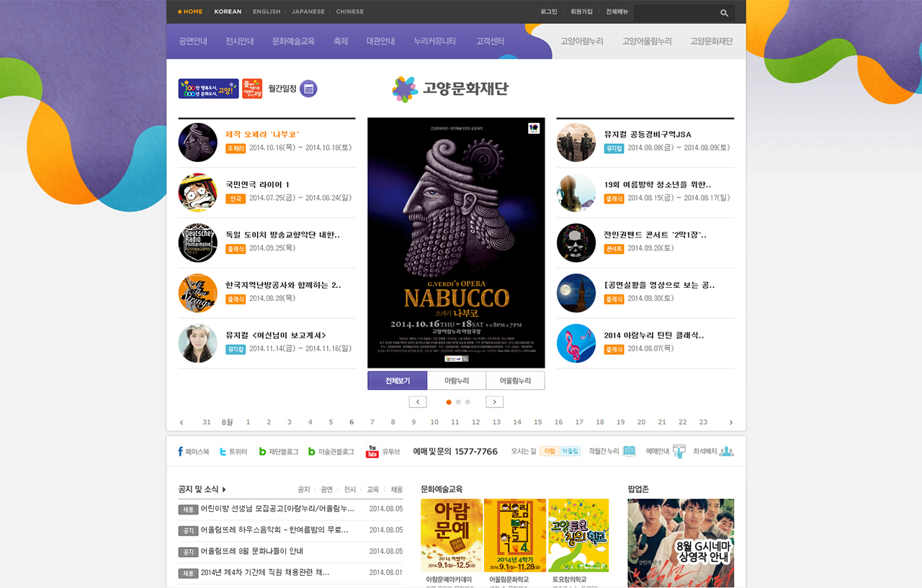
Task: Choose the 어울림 directions toggle
Action: [x=570, y=451]
